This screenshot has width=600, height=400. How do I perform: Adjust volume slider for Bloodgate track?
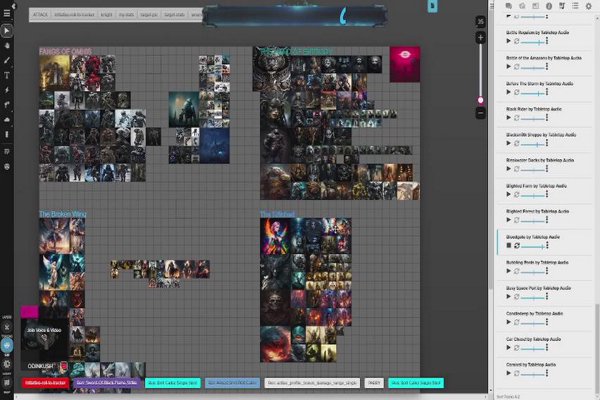pos(533,246)
